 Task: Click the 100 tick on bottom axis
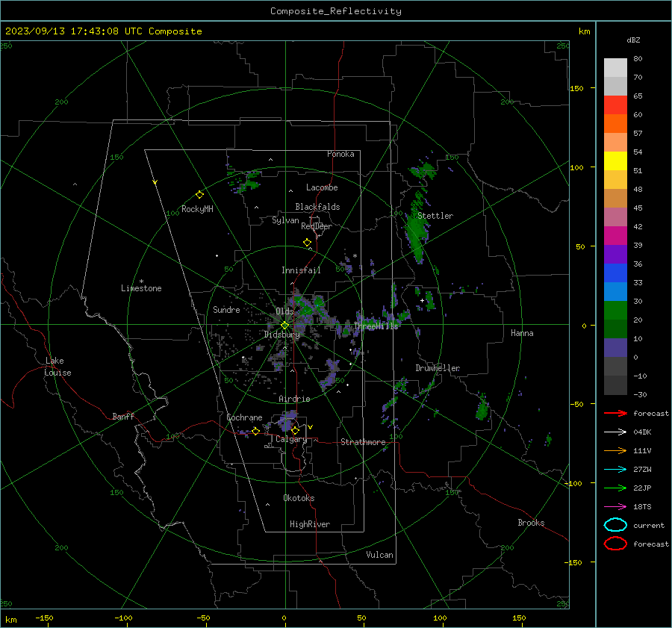(440, 618)
